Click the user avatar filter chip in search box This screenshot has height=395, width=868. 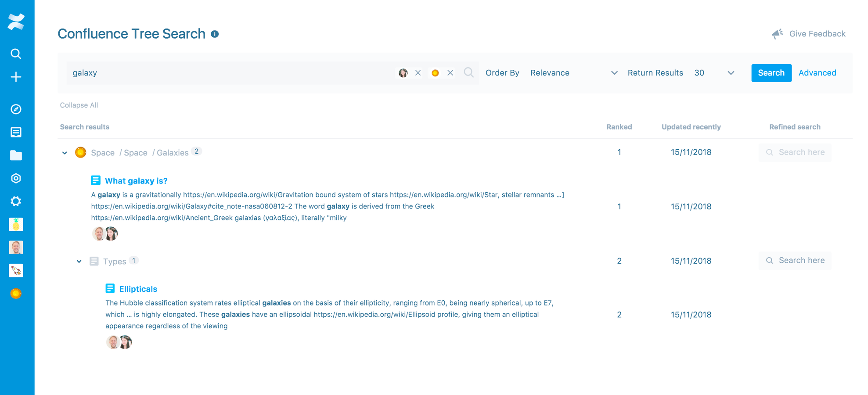point(403,73)
